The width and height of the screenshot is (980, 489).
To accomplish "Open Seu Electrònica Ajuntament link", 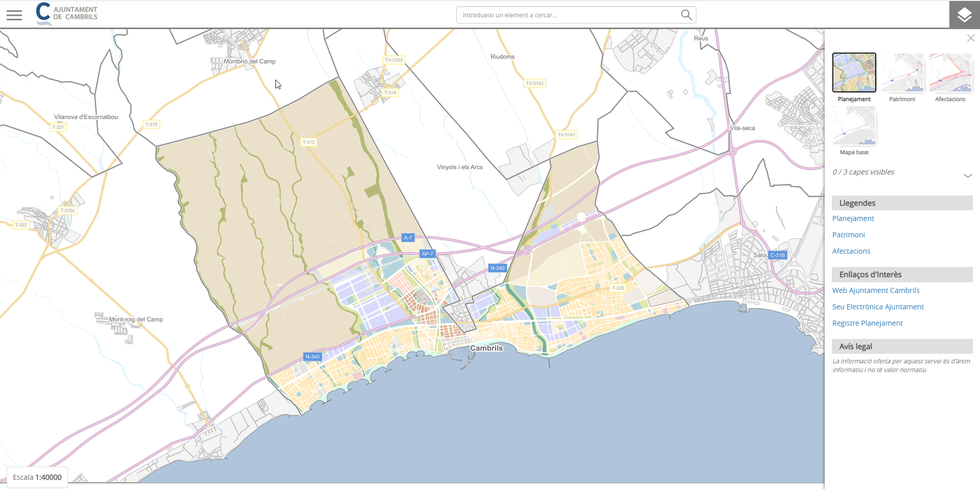I will pyautogui.click(x=878, y=307).
